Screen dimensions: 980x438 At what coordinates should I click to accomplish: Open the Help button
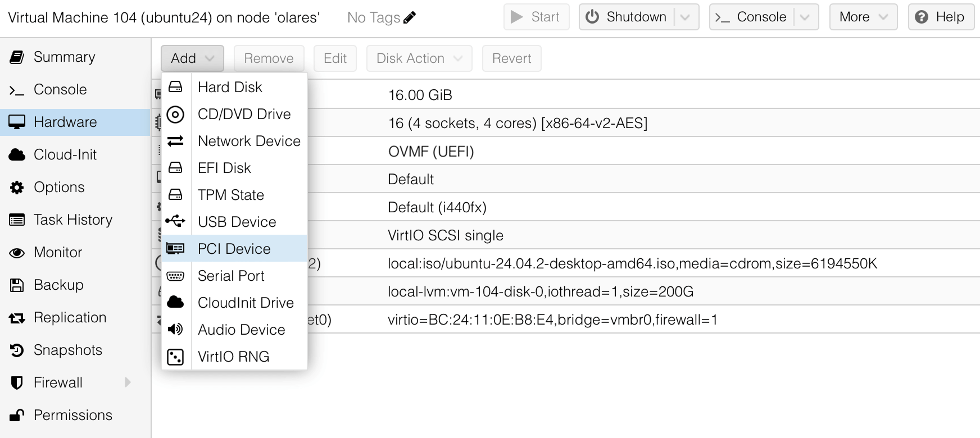pyautogui.click(x=941, y=17)
